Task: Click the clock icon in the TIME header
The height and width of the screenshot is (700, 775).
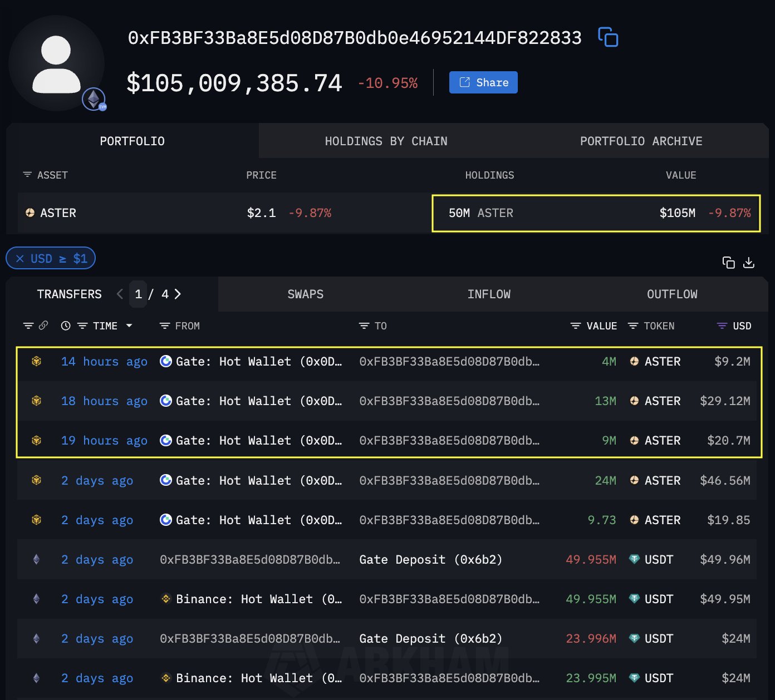Action: [x=66, y=326]
